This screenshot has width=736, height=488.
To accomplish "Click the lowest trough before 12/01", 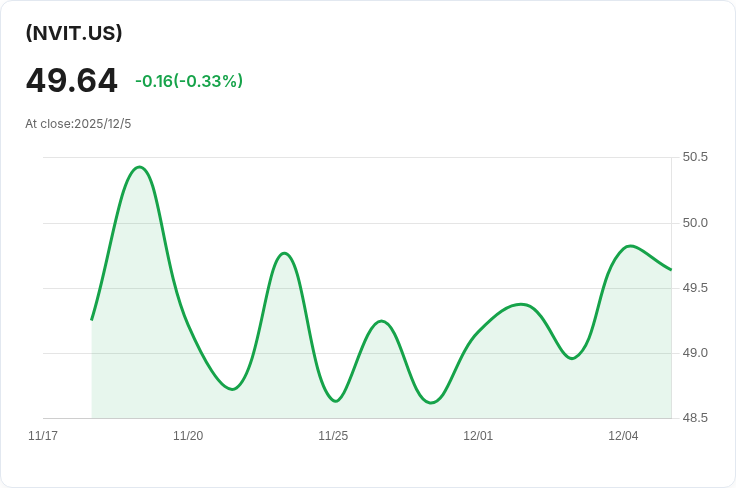I will click(431, 403).
